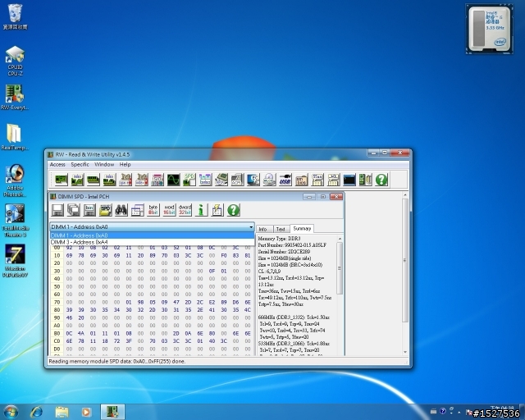525x420 pixels.
Task: Open the PCI index tool icon
Action: tap(77, 180)
